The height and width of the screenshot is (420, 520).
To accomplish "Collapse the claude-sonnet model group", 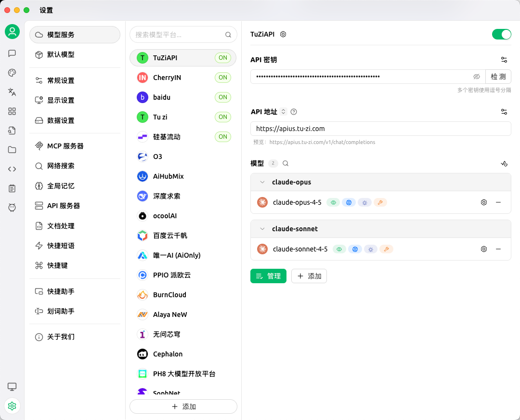I will coord(262,229).
